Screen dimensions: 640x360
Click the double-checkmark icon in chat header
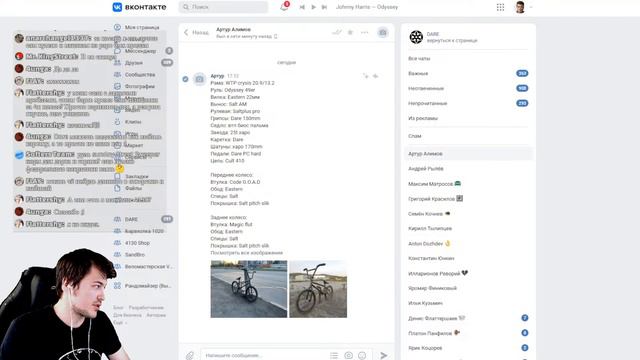coord(336,32)
